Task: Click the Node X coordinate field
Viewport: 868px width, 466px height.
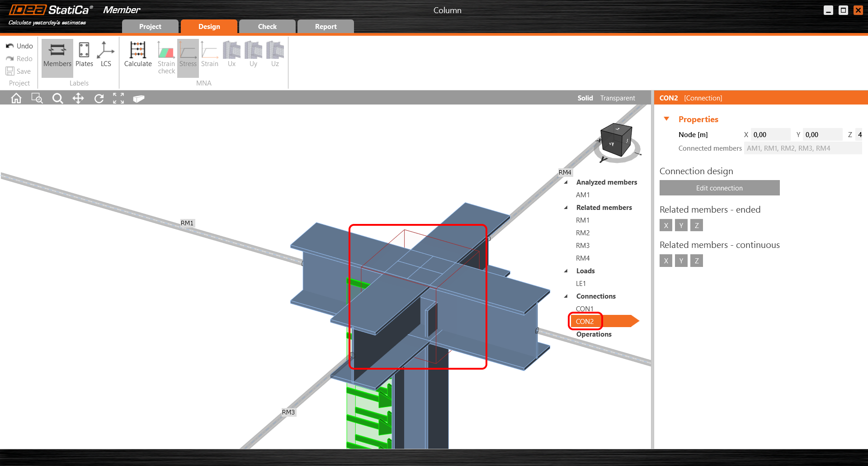Action: tap(770, 135)
